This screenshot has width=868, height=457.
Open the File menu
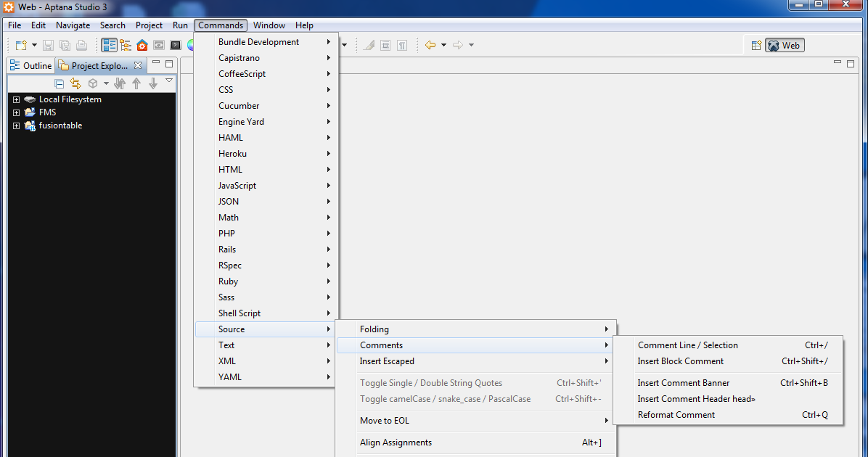(x=15, y=25)
